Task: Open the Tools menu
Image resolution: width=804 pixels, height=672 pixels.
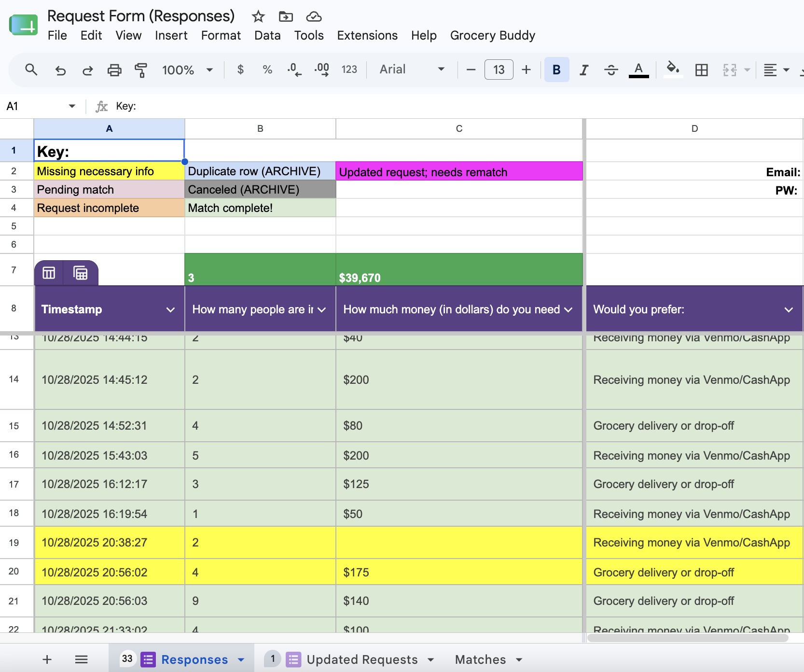Action: click(309, 35)
